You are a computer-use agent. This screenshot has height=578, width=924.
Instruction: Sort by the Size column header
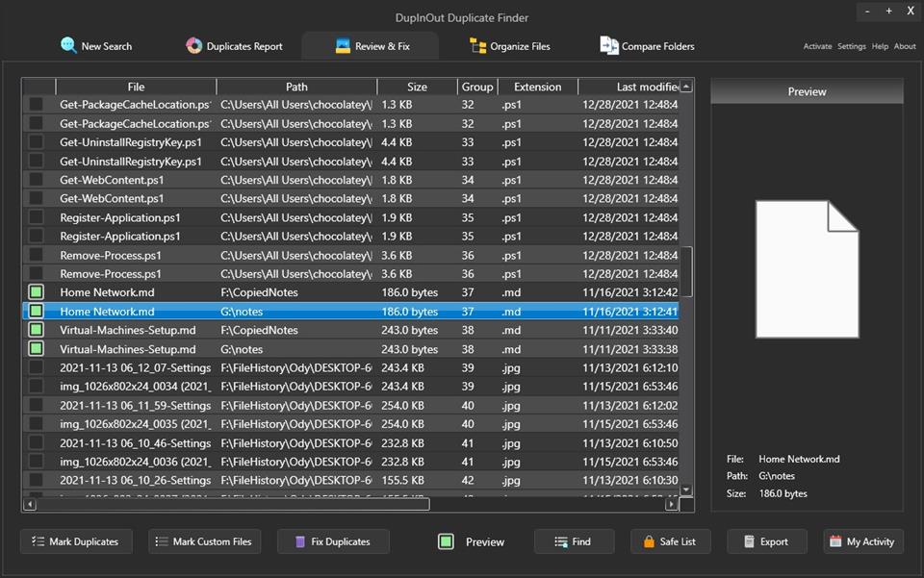417,87
